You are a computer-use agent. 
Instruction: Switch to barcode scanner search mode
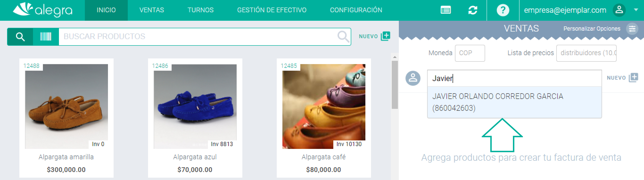[46, 37]
